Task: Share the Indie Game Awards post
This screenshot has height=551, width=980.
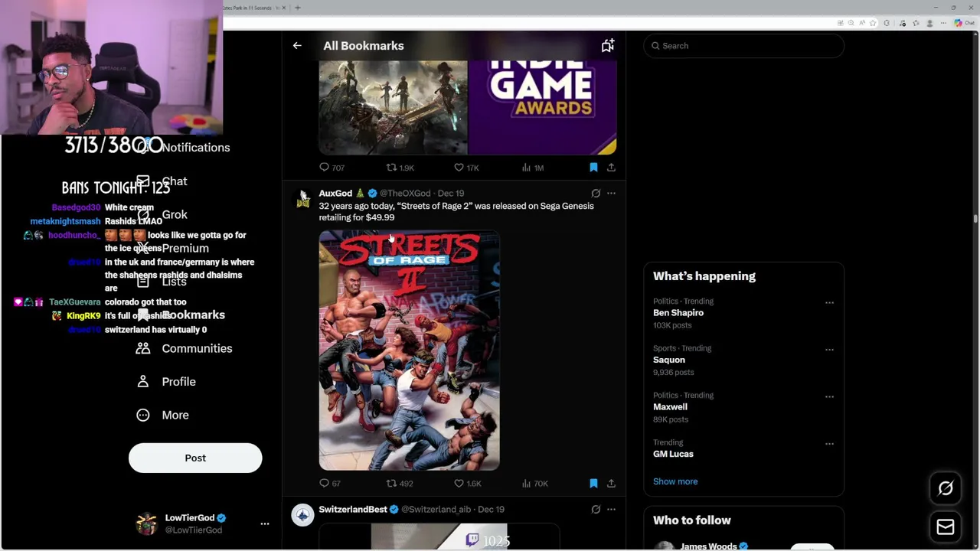Action: [x=611, y=167]
